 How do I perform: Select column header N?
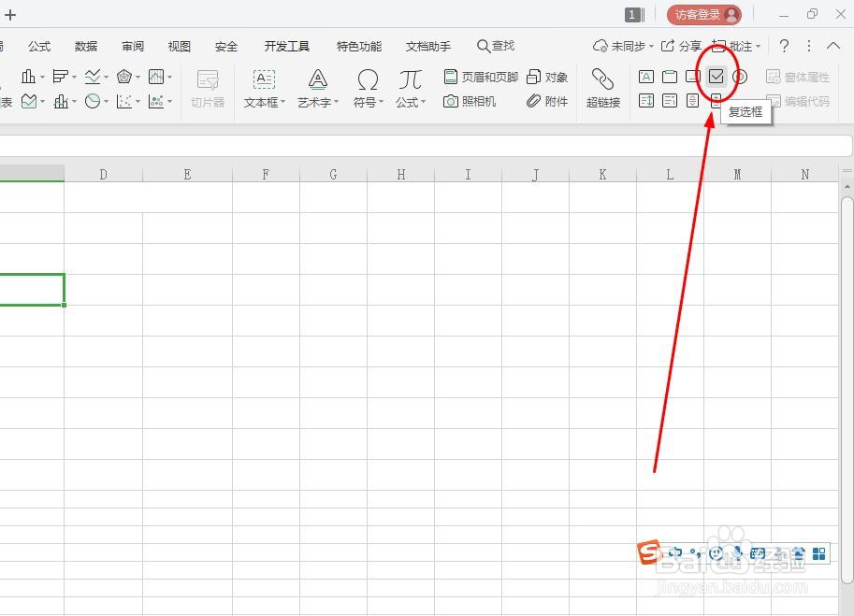point(804,174)
